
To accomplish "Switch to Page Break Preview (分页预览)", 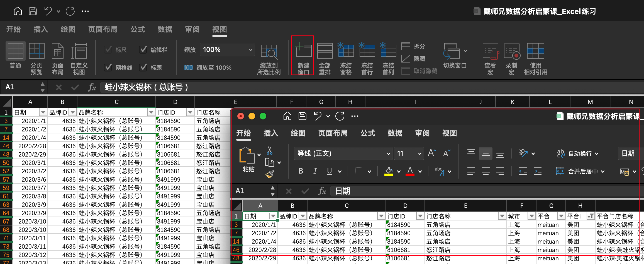I will tap(36, 59).
